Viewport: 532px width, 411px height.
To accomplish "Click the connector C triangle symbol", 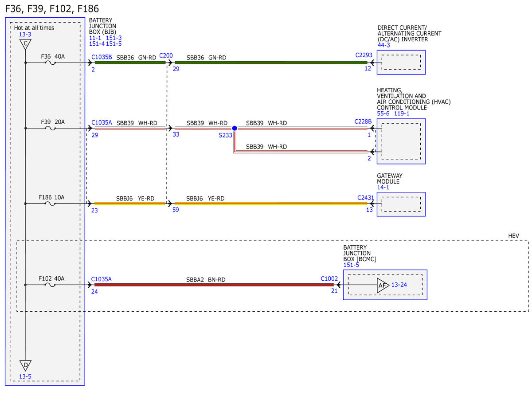I will click(25, 44).
